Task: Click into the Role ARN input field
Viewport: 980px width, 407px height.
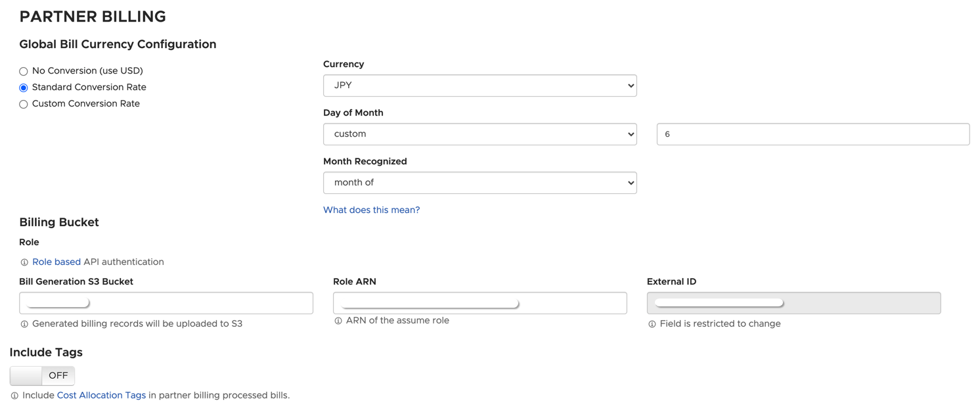Action: click(x=571, y=303)
